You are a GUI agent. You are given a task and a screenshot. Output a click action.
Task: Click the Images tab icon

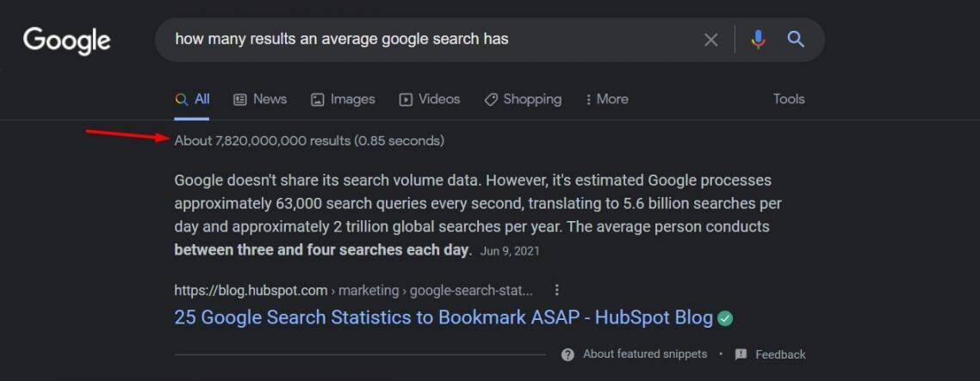click(317, 100)
